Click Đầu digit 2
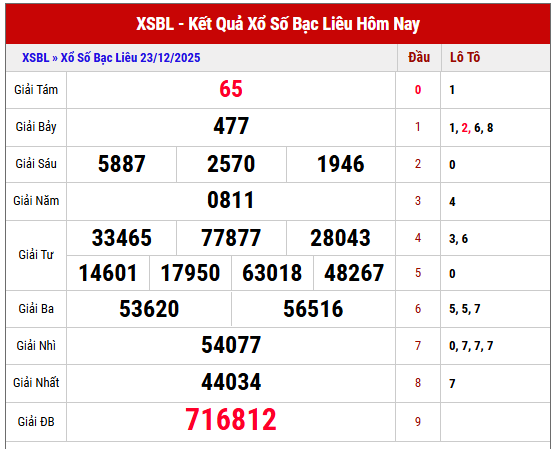557x449 pixels. pyautogui.click(x=418, y=164)
